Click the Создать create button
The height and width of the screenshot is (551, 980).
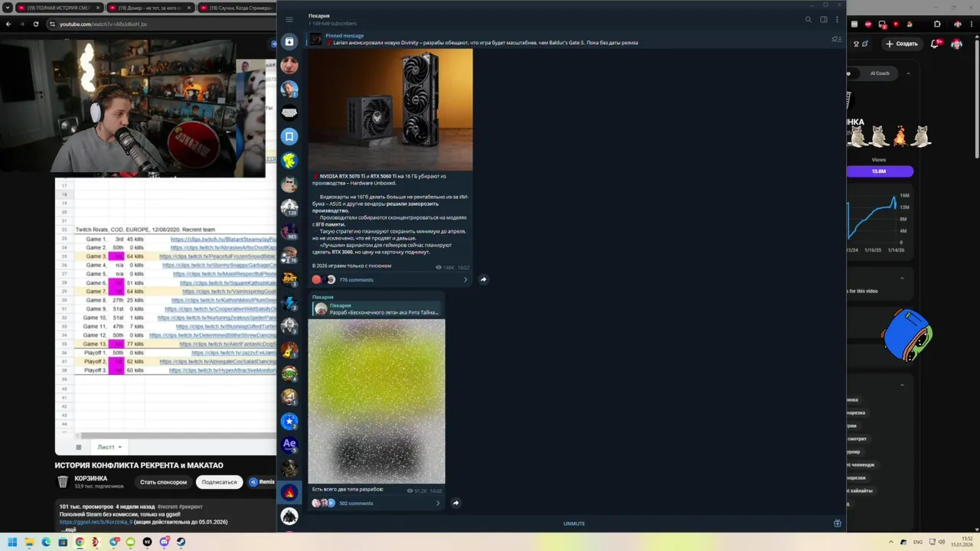pos(902,44)
